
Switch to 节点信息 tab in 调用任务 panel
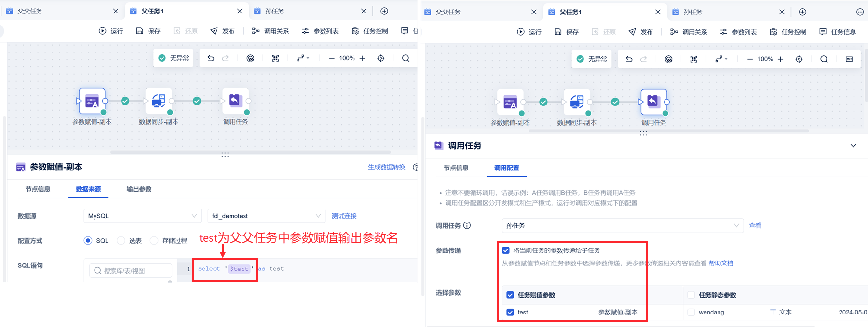coord(456,168)
